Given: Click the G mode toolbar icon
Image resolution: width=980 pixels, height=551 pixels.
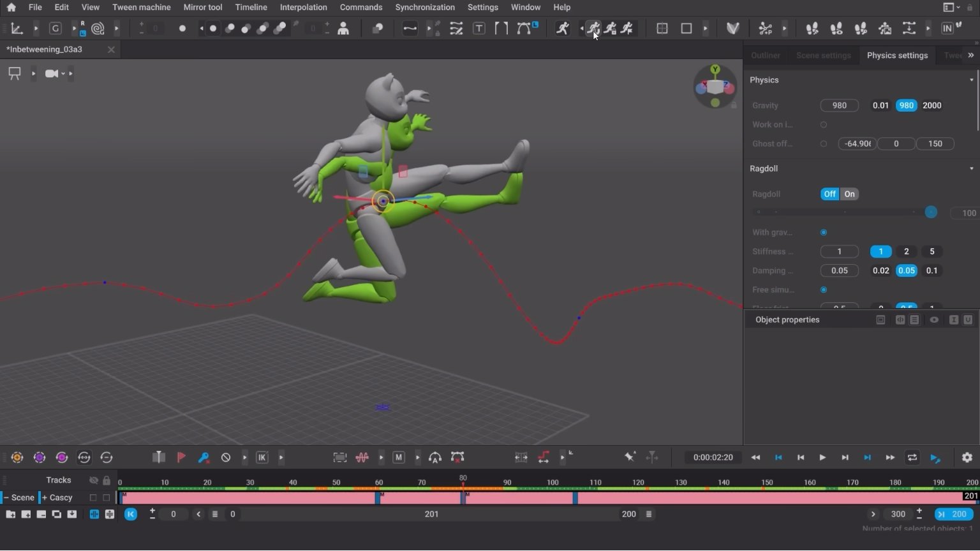Looking at the screenshot, I should coord(56,29).
